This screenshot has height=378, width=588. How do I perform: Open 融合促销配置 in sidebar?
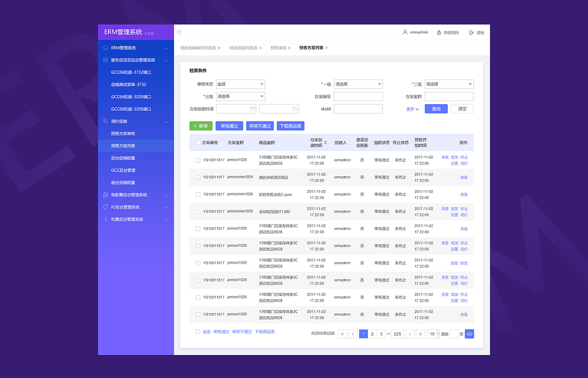(123, 182)
